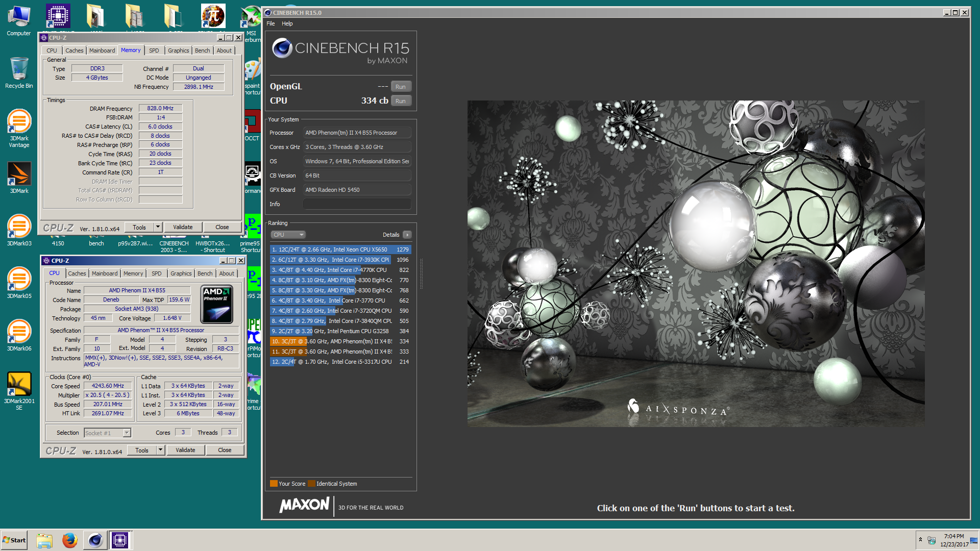Open the first folder icon on desktop
This screenshot has width=980, height=551.
(95, 16)
